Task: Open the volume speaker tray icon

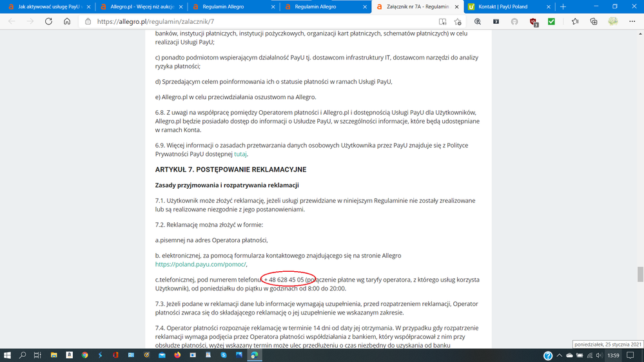Action: (599, 356)
